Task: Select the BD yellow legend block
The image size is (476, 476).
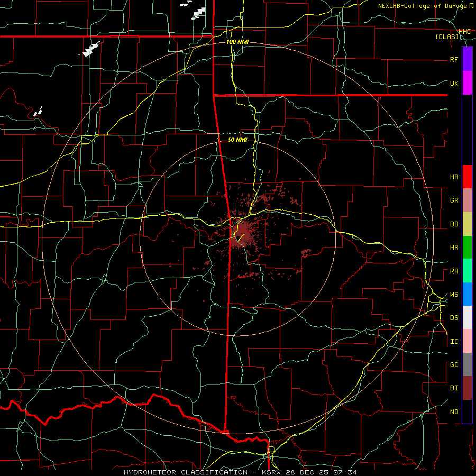Action: tap(467, 224)
